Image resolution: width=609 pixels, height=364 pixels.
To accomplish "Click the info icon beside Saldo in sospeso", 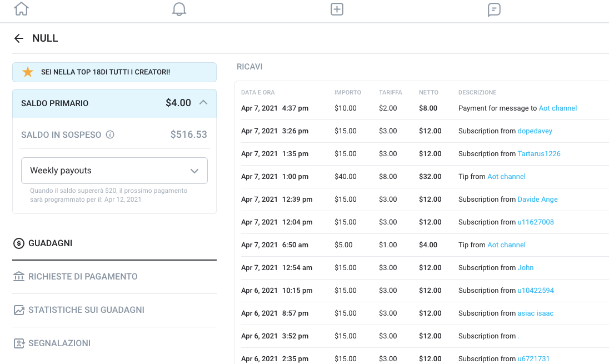I will 110,134.
